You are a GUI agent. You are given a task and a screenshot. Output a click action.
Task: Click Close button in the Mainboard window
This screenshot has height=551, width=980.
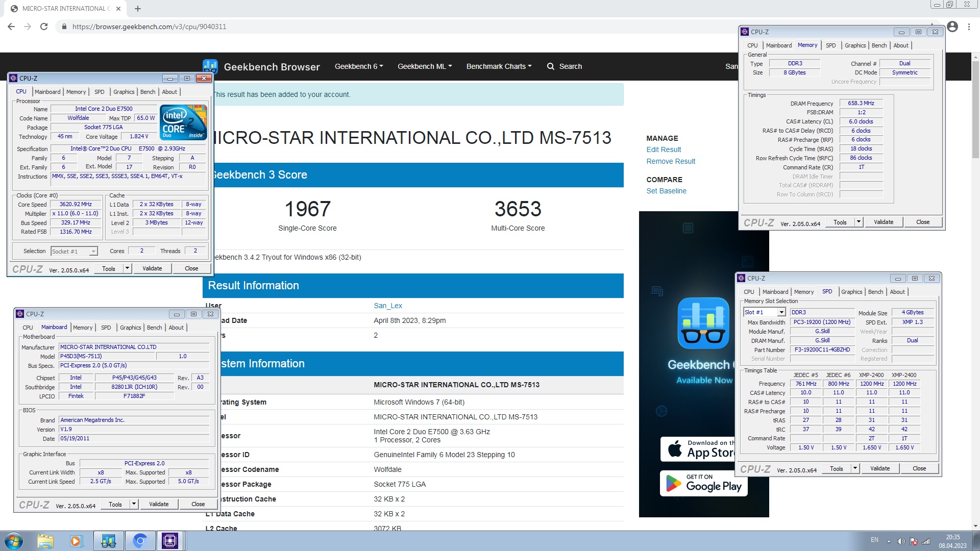198,504
